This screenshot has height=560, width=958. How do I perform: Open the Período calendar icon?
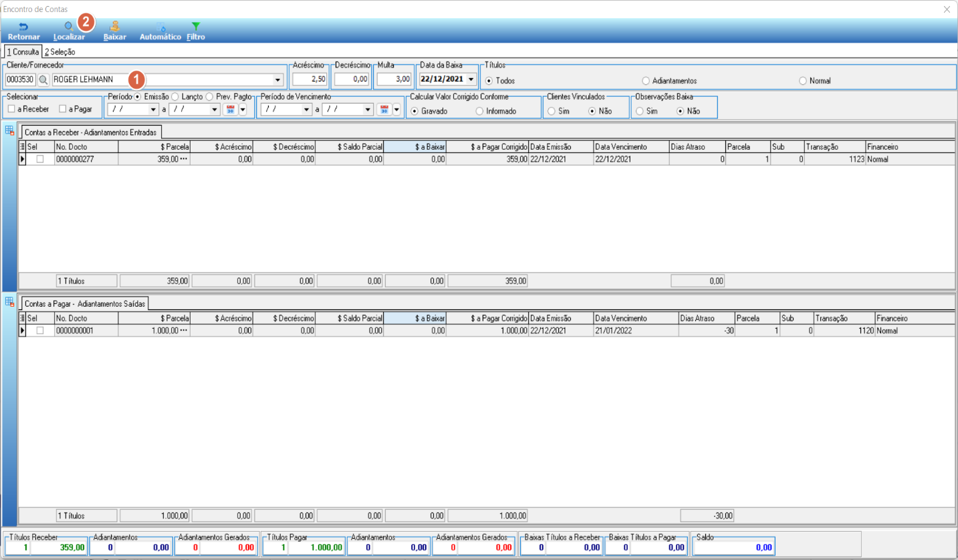coord(230,110)
